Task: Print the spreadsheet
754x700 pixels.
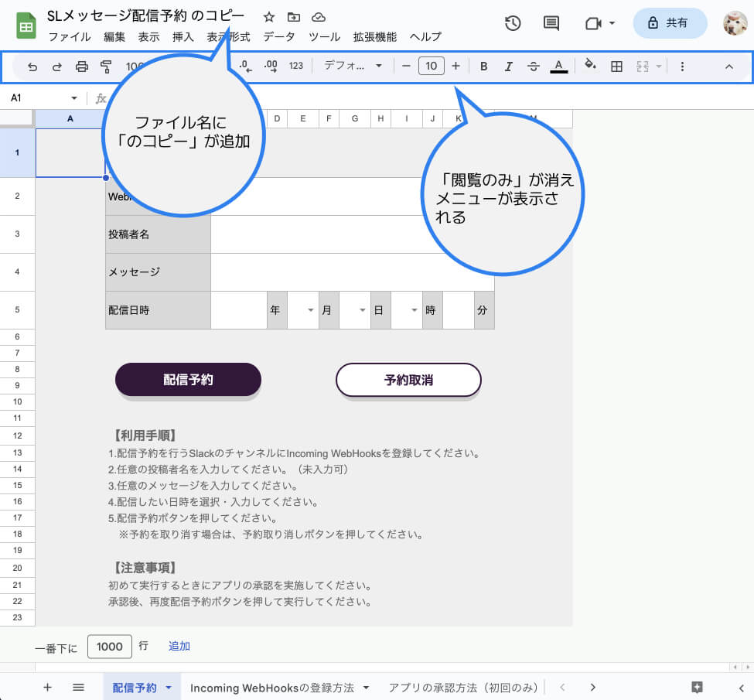Action: point(82,67)
